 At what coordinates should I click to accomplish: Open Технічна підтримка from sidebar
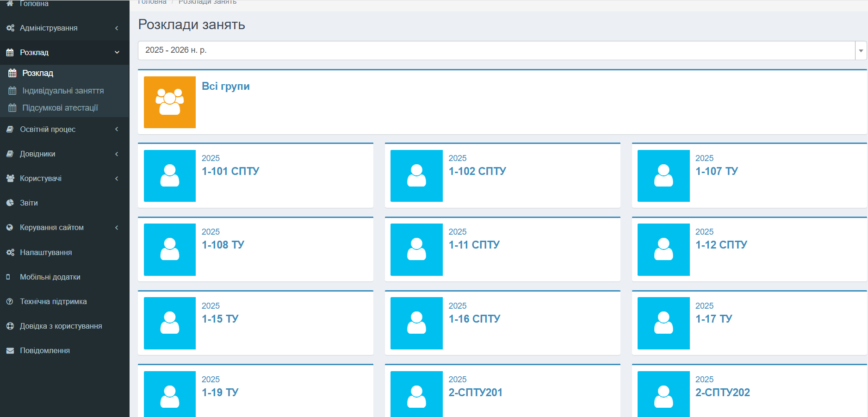coord(53,301)
